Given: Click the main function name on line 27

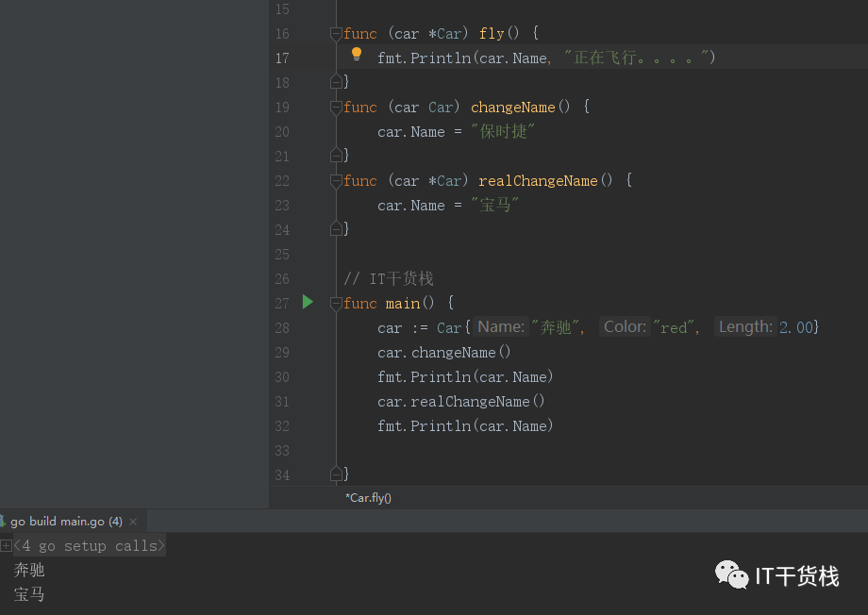Looking at the screenshot, I should pyautogui.click(x=403, y=304).
